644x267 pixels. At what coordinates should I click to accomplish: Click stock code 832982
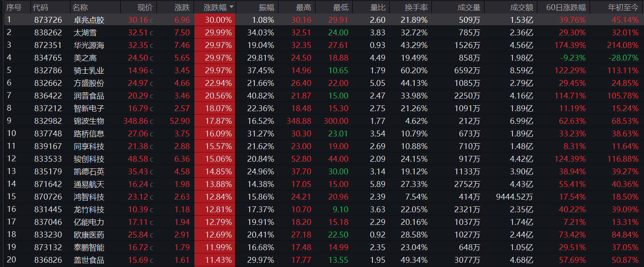pyautogui.click(x=48, y=121)
